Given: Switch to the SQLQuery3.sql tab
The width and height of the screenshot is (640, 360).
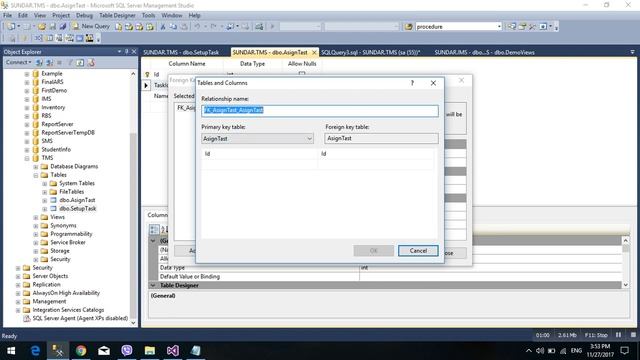Looking at the screenshot, I should (370, 52).
